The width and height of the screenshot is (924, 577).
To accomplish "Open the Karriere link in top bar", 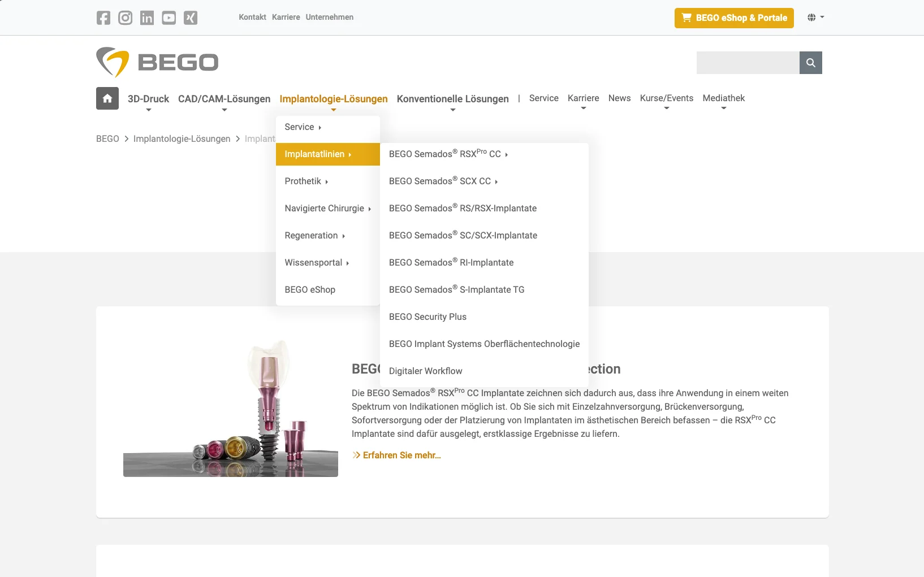I will (286, 17).
